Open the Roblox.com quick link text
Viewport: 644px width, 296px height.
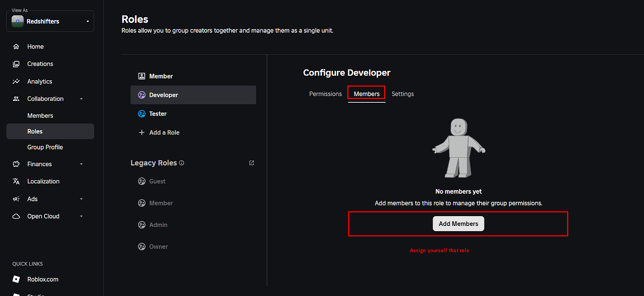click(43, 279)
